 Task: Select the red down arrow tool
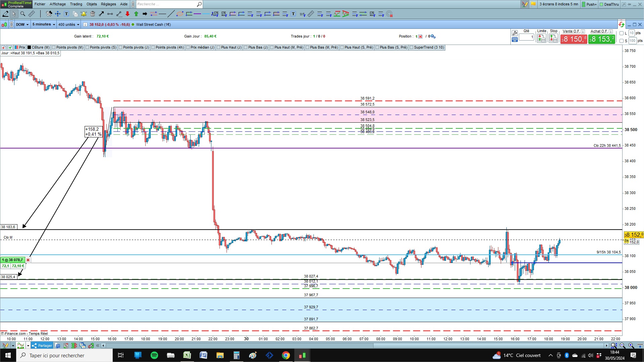[x=128, y=14]
